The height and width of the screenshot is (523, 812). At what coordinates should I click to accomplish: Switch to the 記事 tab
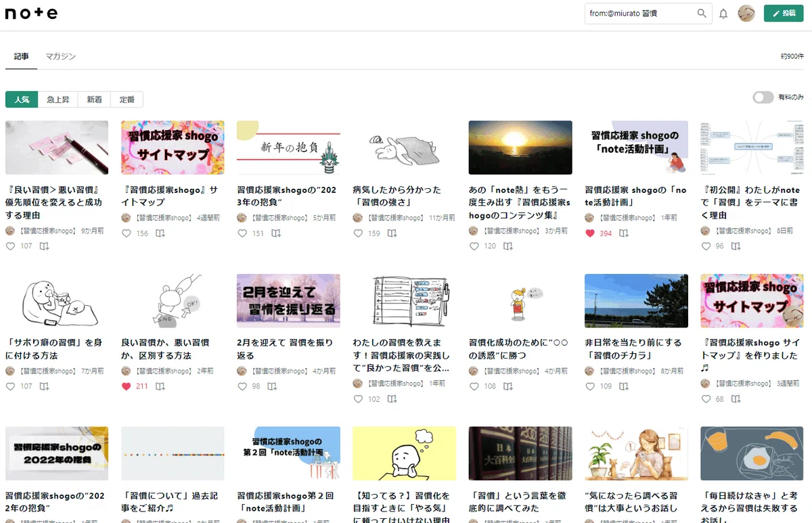22,56
